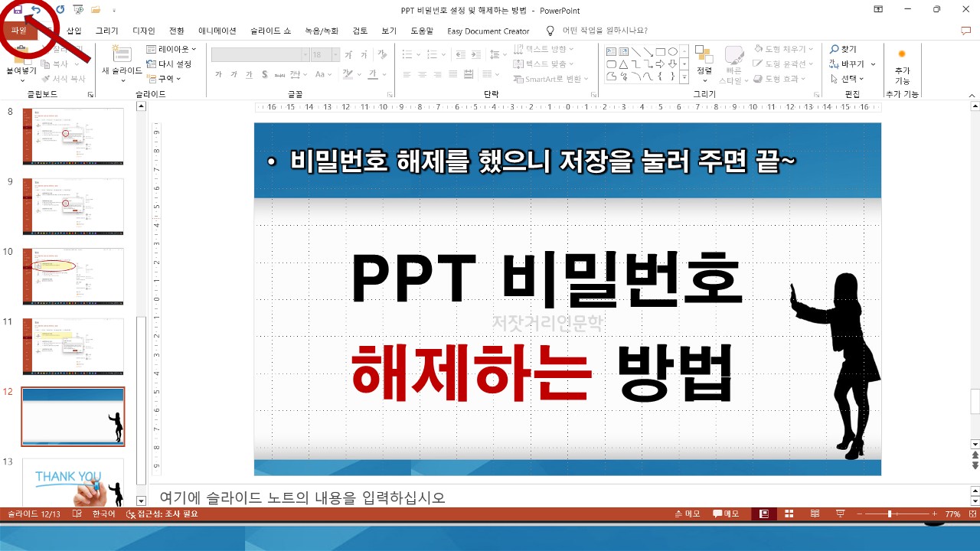Open the 레이아웃 layout dropdown
This screenshot has height=551, width=980.
(171, 49)
